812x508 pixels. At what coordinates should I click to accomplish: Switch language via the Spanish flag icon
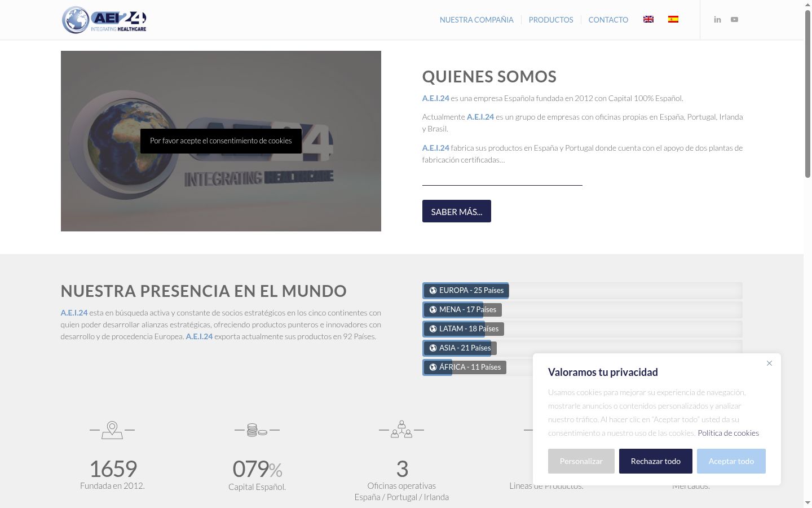(x=673, y=19)
